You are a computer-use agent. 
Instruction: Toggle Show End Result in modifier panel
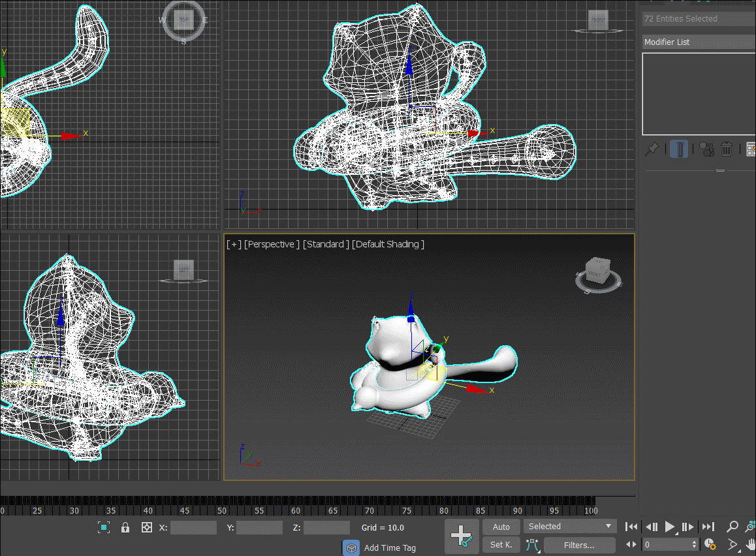click(x=679, y=149)
